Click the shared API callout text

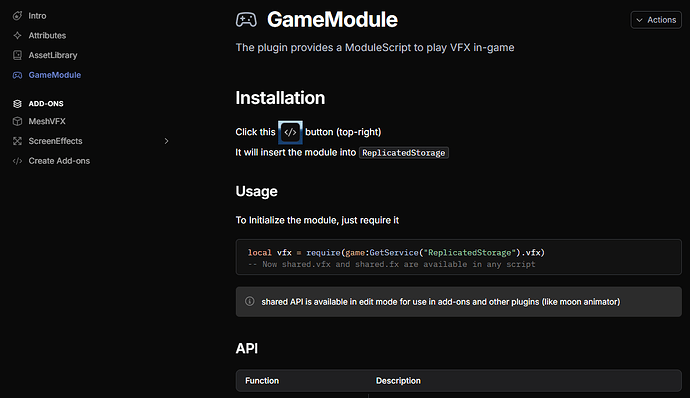pyautogui.click(x=440, y=302)
